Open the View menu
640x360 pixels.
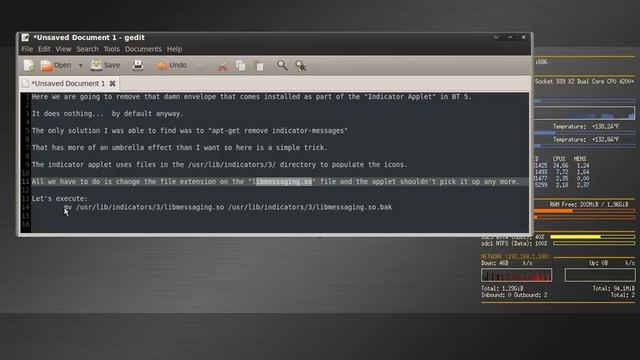[63, 49]
